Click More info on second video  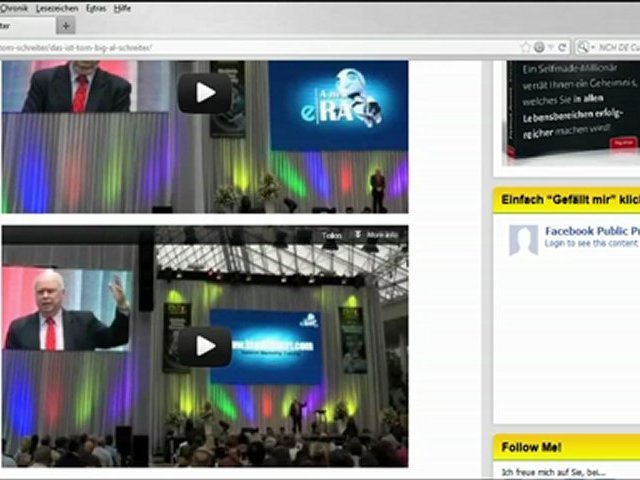[381, 236]
